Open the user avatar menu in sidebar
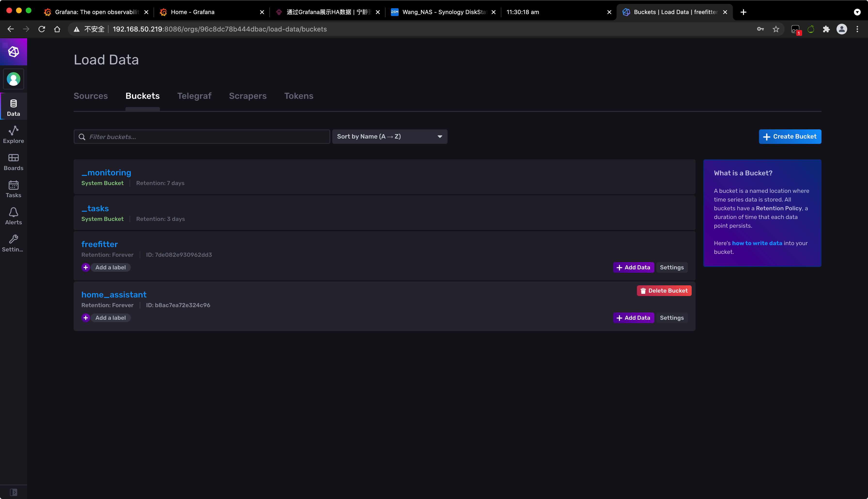Screen dimensions: 868x499 click(14, 79)
